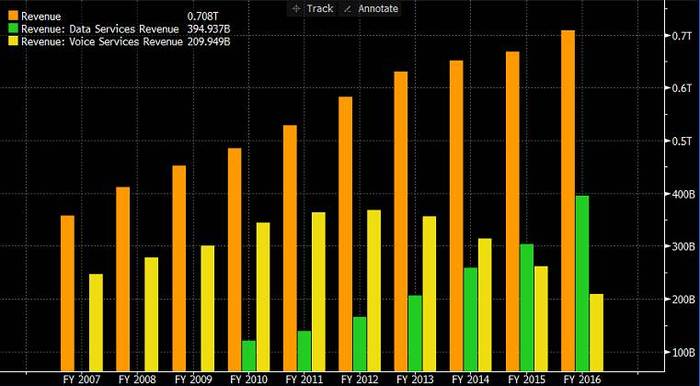Click the Annotate pencil icon

348,8
